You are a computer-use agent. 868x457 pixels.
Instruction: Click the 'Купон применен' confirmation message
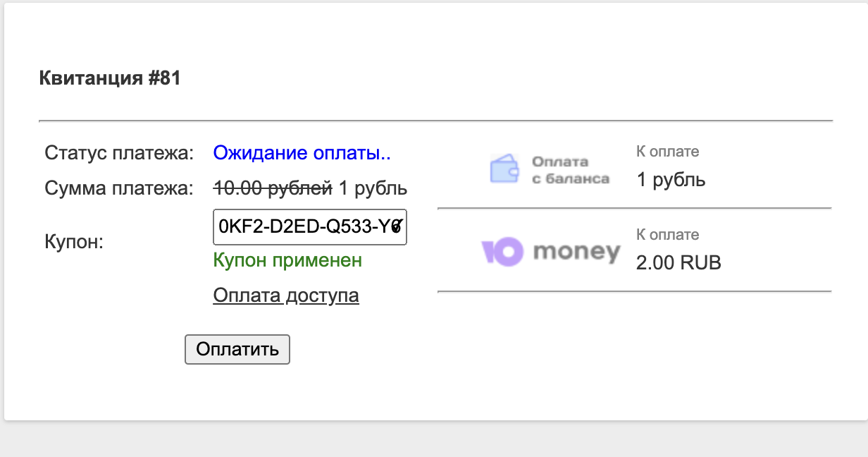pyautogui.click(x=287, y=260)
